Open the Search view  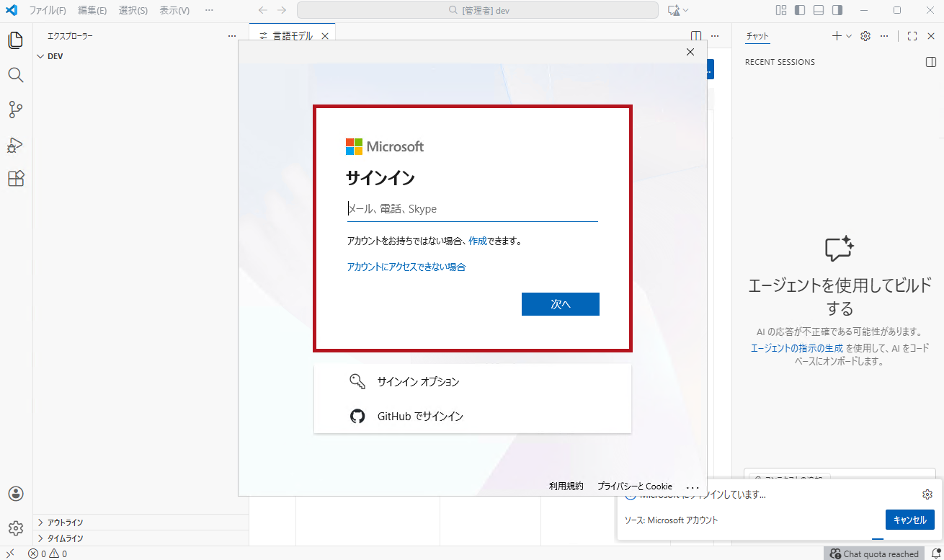click(15, 75)
